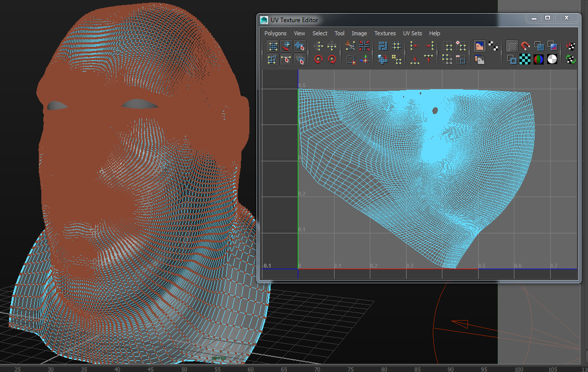Add selected UVs to isolate set
This screenshot has height=372, width=588.
(x=461, y=46)
